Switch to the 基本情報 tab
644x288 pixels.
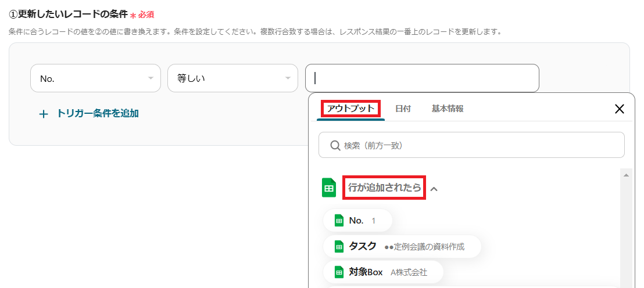point(448,109)
